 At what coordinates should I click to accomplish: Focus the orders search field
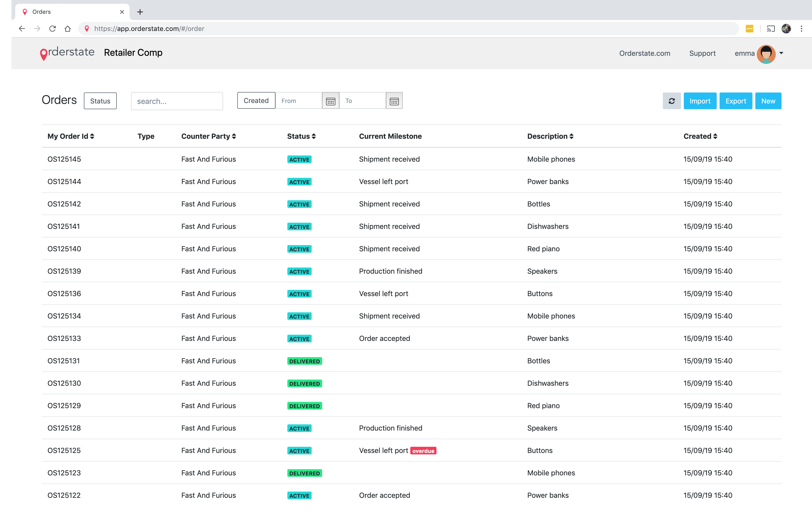[x=177, y=101]
